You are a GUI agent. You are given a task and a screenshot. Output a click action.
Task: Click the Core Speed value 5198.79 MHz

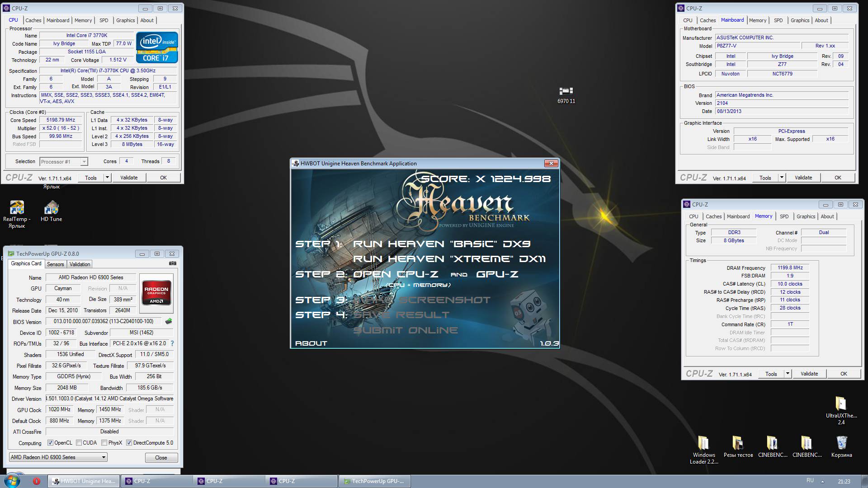pos(61,120)
